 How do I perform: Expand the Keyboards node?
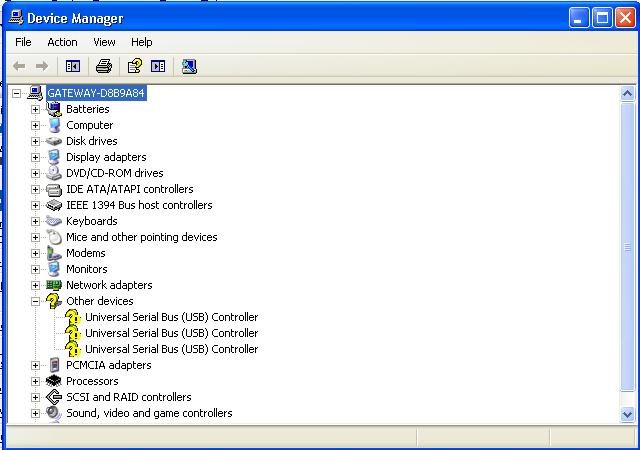(x=36, y=221)
